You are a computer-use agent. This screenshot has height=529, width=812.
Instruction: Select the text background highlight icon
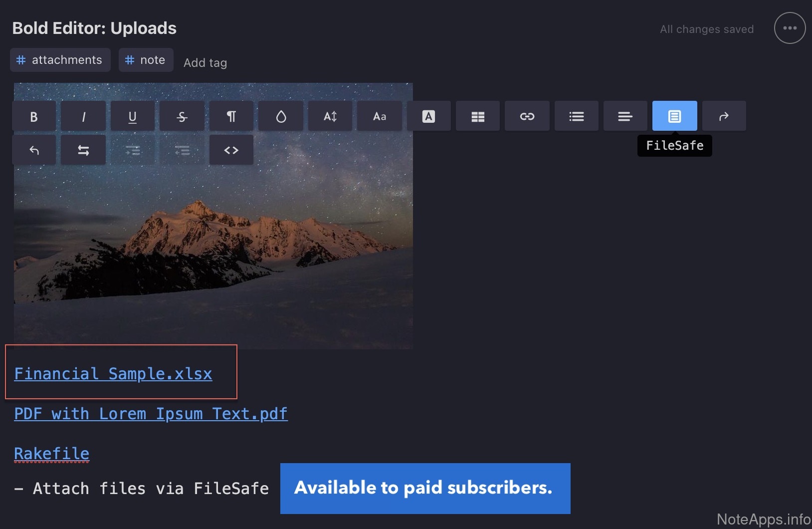428,116
